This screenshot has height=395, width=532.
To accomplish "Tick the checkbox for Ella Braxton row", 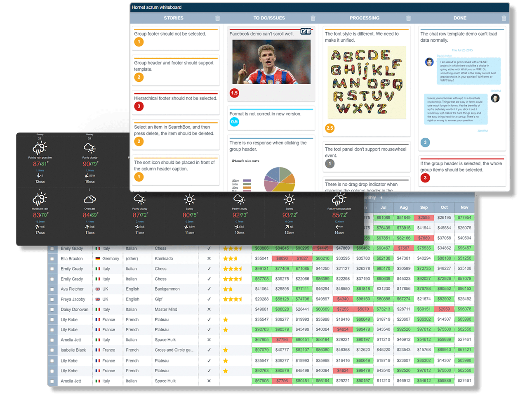I will click(52, 259).
